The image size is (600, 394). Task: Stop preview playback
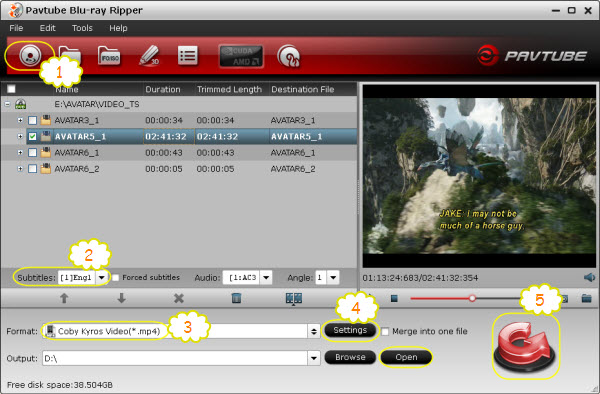point(394,298)
